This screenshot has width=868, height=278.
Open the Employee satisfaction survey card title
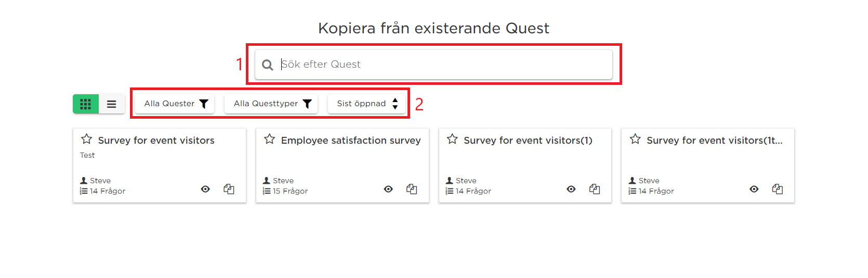coord(351,141)
